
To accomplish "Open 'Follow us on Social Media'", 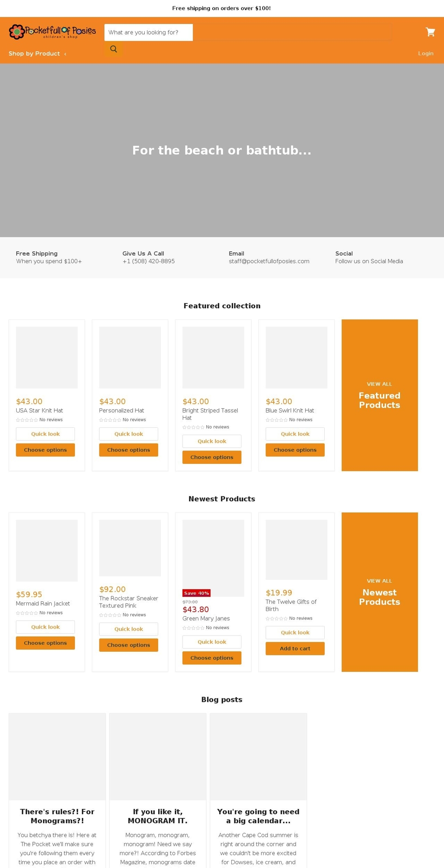I will coord(369,261).
